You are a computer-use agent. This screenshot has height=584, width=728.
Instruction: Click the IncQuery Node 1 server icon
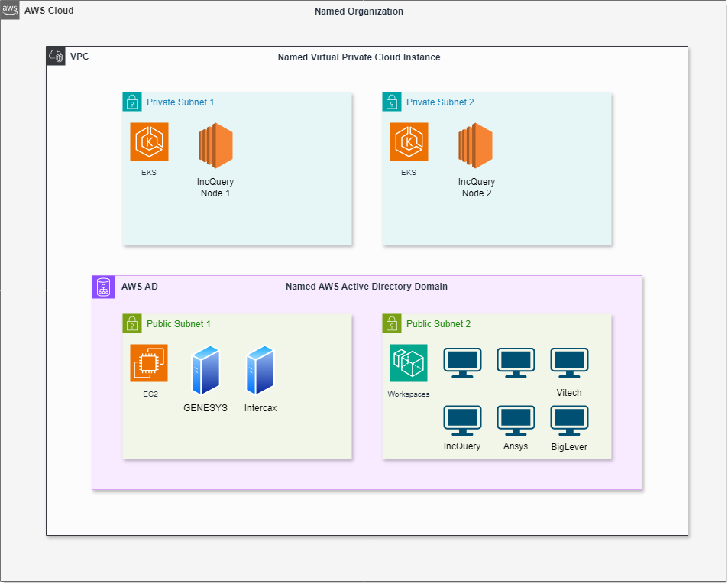pyautogui.click(x=215, y=146)
